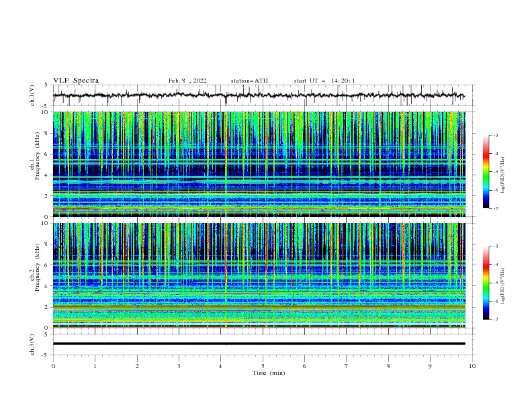This screenshot has width=532, height=411.
Task: Click the 'VLF Spectra' title text
Action: (x=76, y=81)
